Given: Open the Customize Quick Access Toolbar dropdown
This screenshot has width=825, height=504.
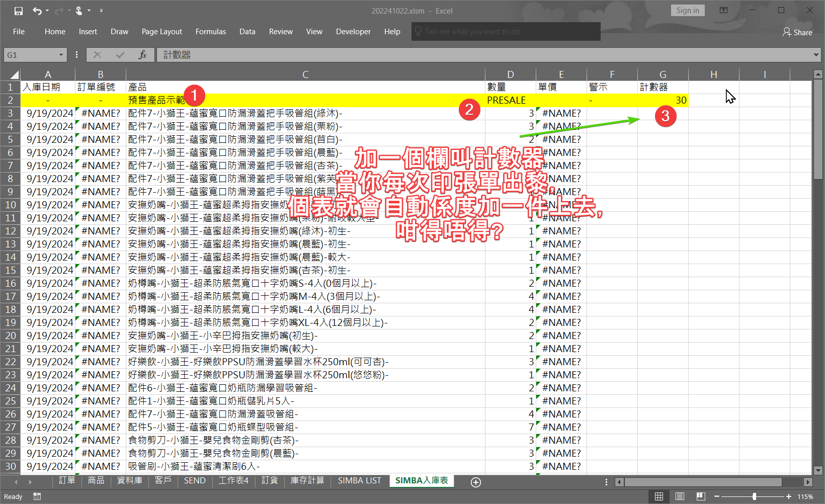Looking at the screenshot, I should click(x=101, y=11).
